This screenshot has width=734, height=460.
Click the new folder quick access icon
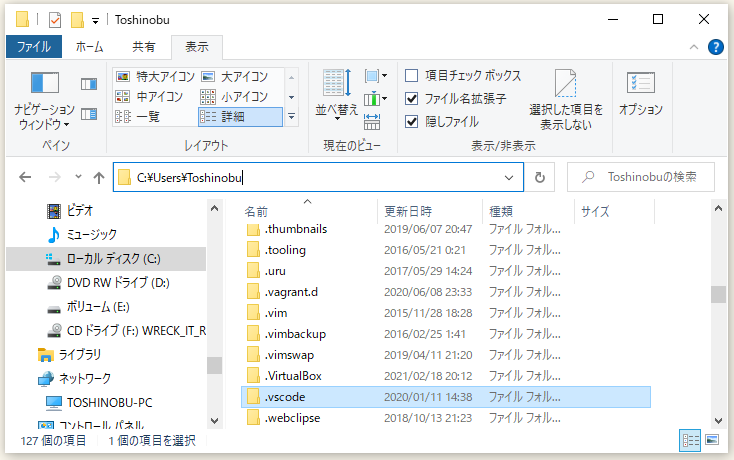77,20
